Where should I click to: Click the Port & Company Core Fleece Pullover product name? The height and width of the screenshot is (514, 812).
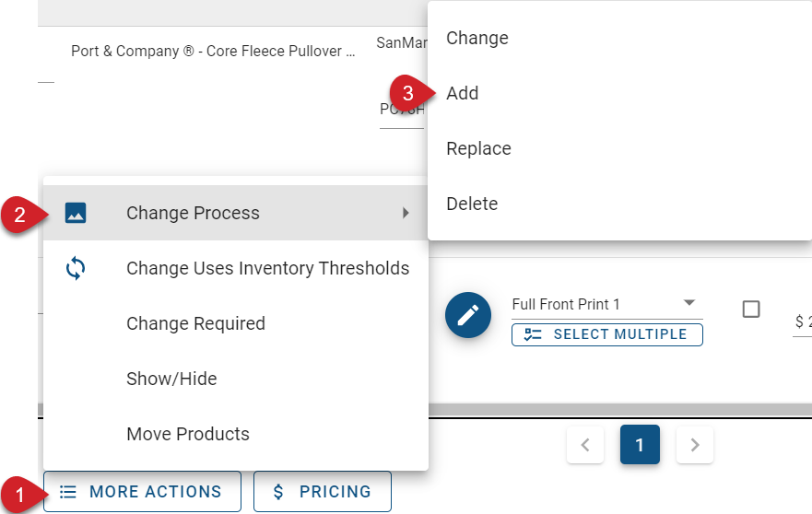[213, 52]
